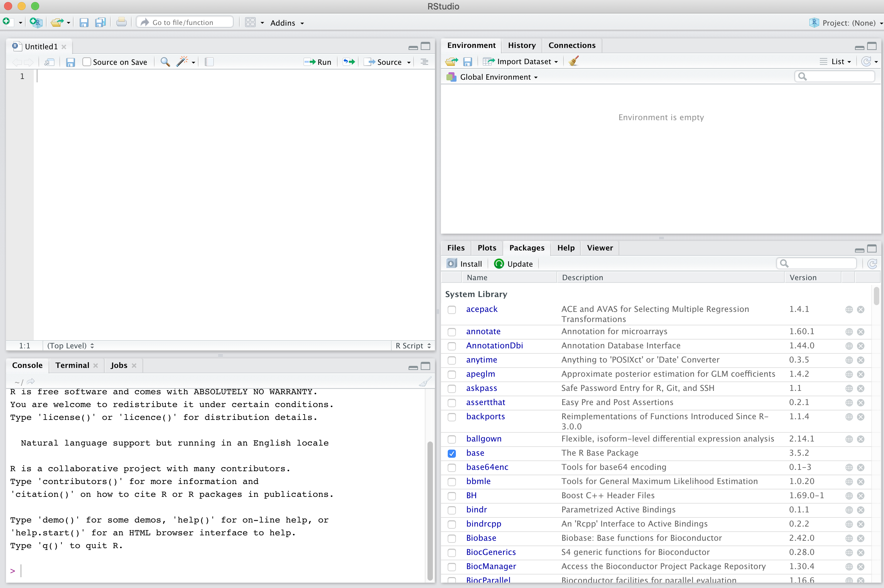Click the Packages list scrollbar thumb

pos(876,296)
